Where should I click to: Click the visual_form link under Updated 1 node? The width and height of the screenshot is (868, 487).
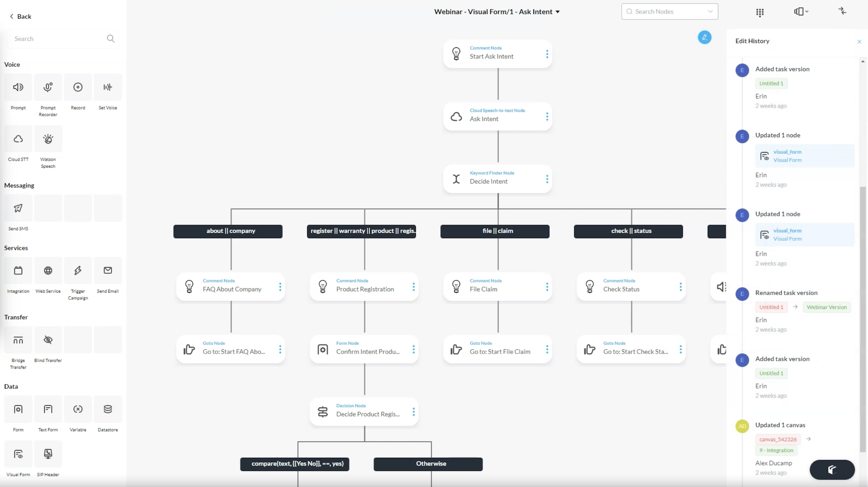click(x=788, y=151)
